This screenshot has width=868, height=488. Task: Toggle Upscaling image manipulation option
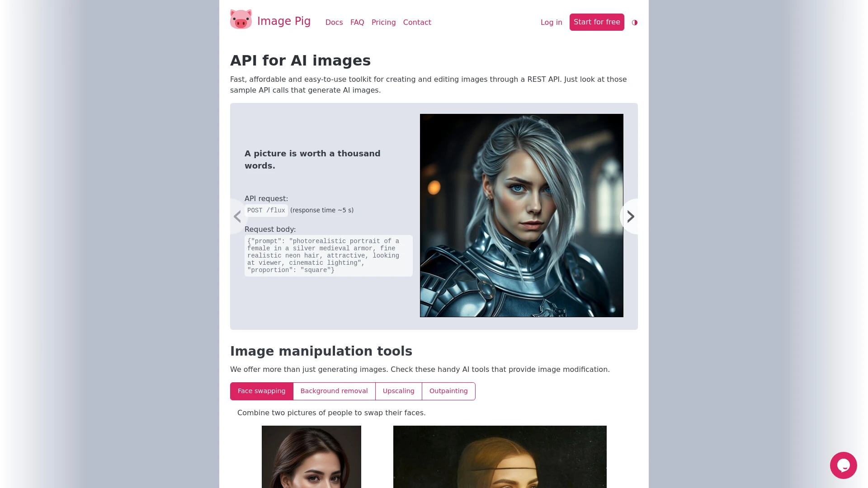[x=398, y=391]
